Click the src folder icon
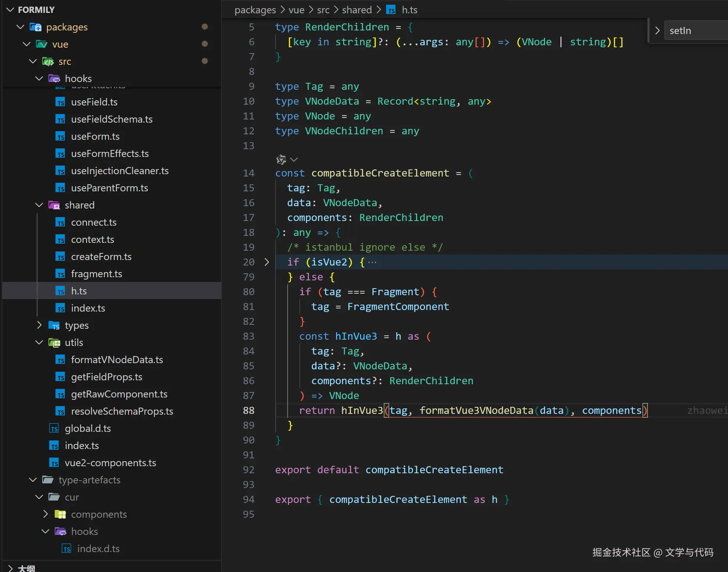 tap(48, 61)
